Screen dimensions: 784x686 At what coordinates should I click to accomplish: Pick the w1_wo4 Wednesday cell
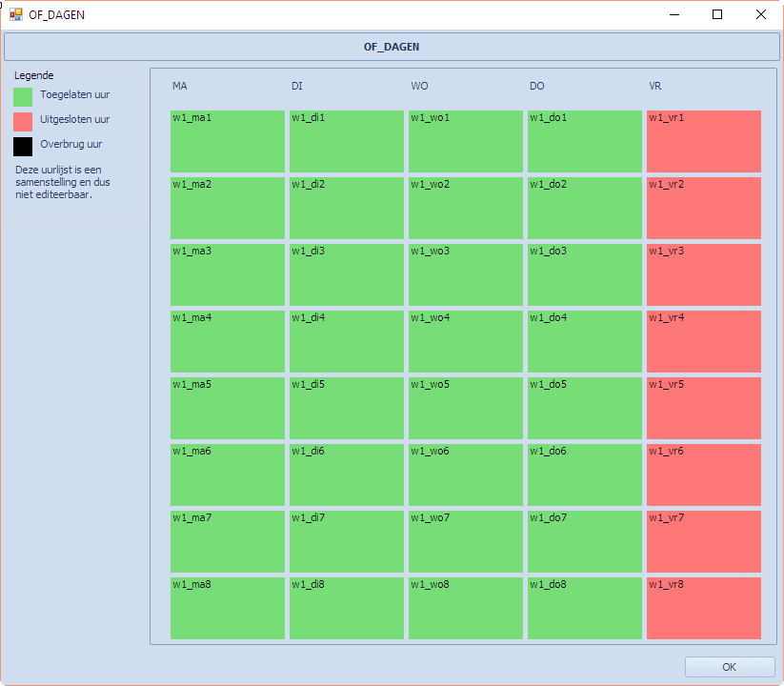point(466,341)
